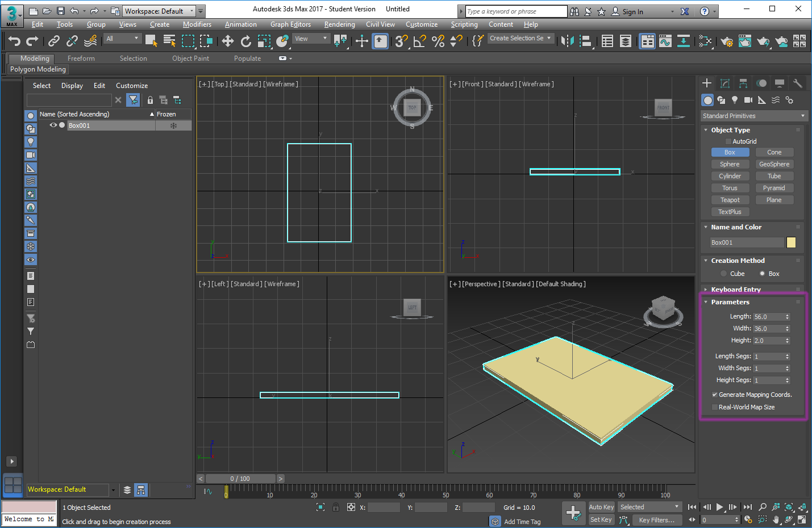Switch to the Modify panel tab

tap(725, 83)
